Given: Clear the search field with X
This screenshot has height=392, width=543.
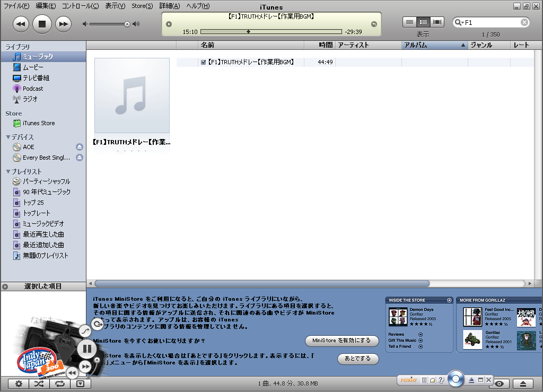Looking at the screenshot, I should (524, 22).
